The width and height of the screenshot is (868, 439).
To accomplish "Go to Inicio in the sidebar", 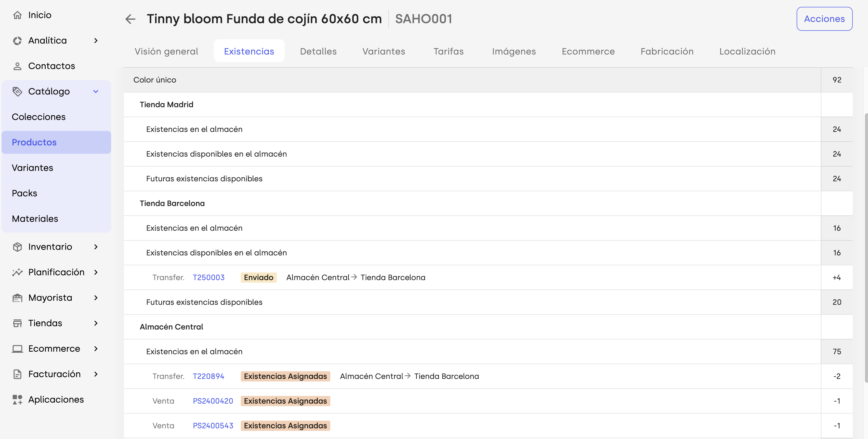I will (40, 15).
